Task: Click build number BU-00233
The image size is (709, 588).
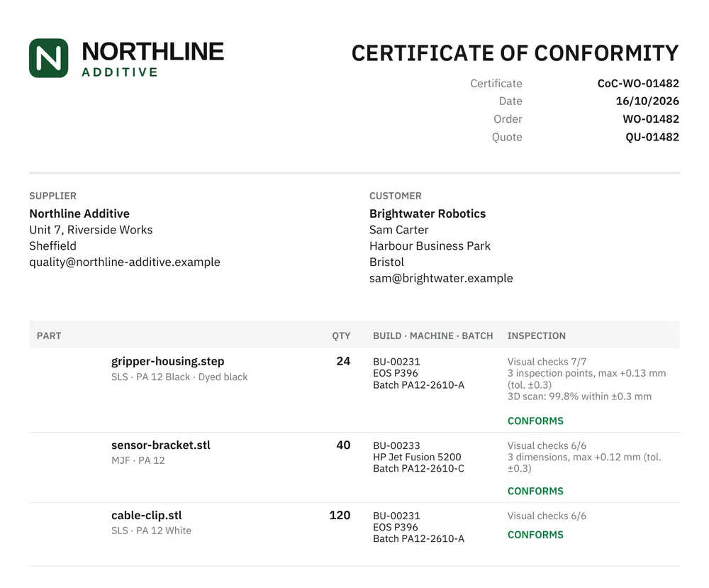Action: [396, 445]
